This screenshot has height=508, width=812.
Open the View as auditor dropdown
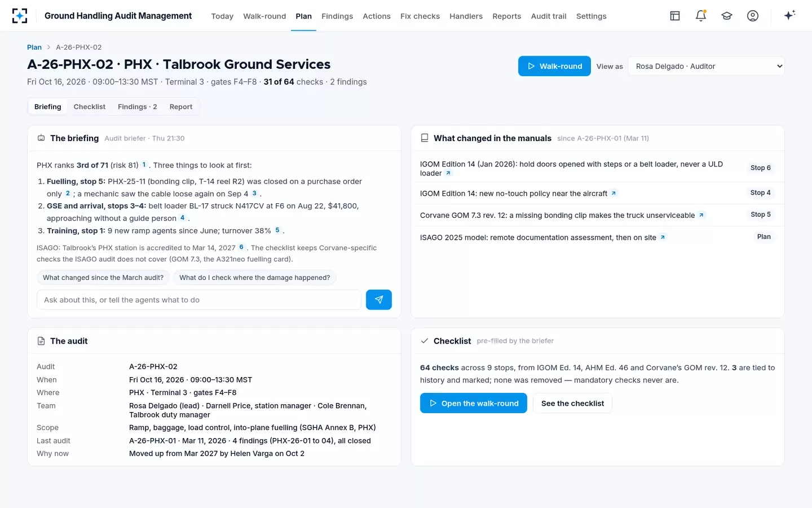click(x=706, y=66)
